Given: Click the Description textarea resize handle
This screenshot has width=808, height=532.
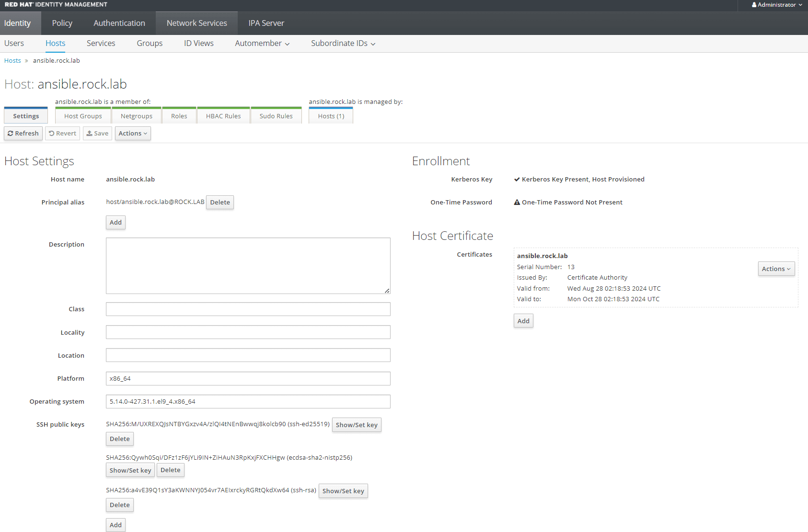Looking at the screenshot, I should [x=387, y=291].
